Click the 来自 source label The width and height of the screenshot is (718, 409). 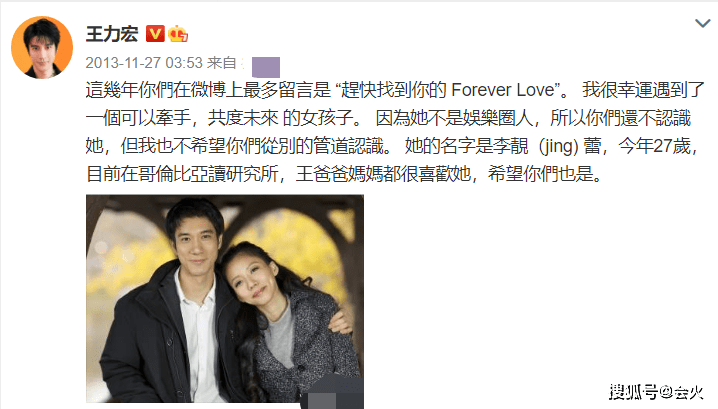coord(222,63)
